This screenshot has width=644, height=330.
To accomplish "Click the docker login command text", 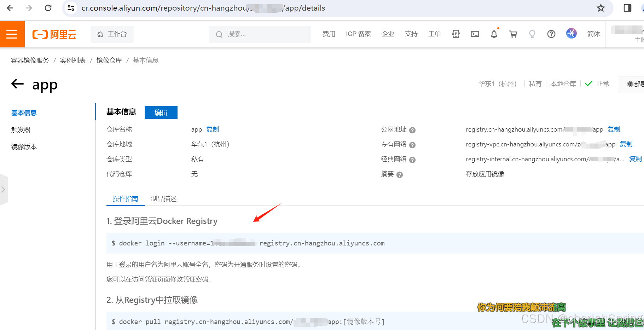I will tap(248, 243).
